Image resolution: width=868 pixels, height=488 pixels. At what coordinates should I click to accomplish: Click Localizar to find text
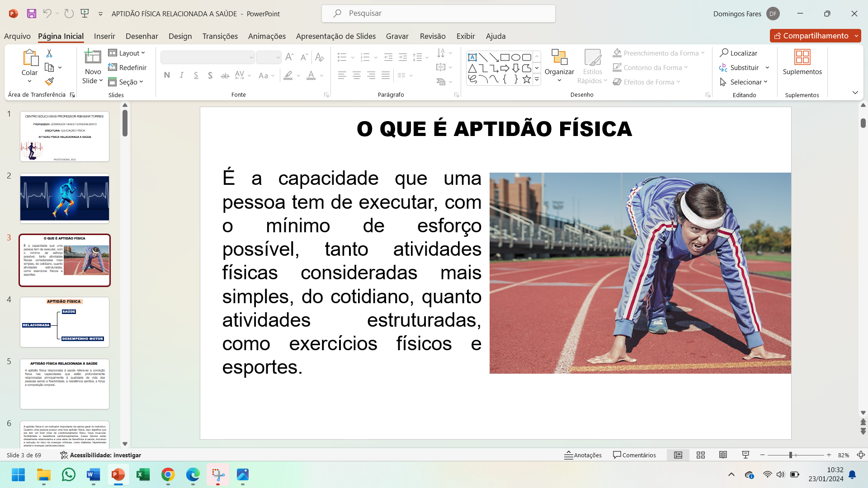(x=739, y=53)
